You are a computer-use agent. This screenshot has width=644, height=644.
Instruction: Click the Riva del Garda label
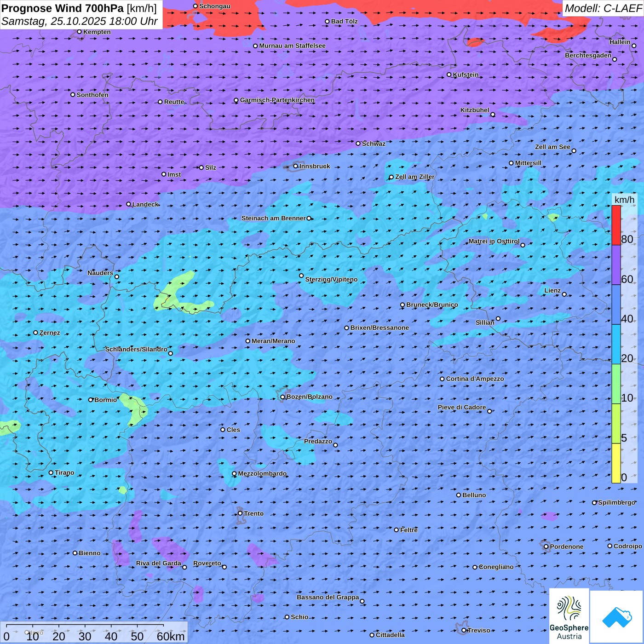coord(158,563)
